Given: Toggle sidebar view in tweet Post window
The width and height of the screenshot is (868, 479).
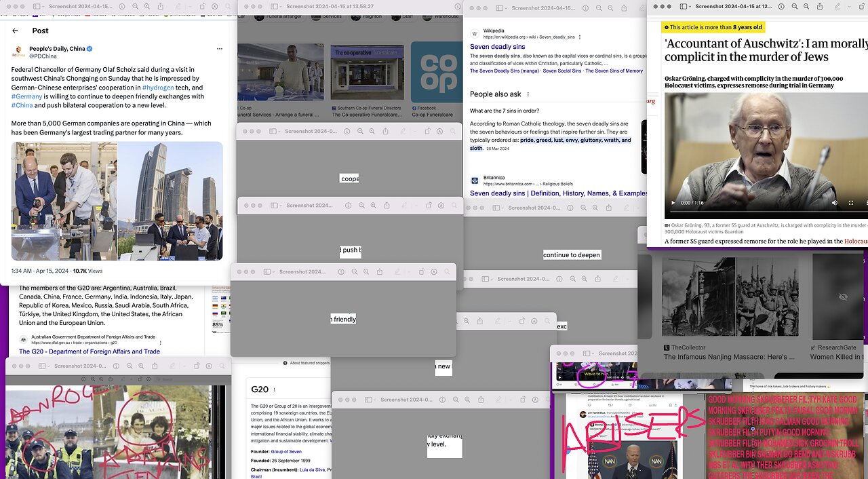Looking at the screenshot, I should (37, 6).
